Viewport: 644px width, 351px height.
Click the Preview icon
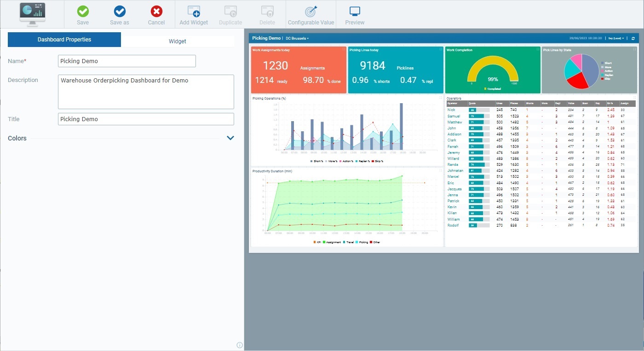(x=354, y=14)
